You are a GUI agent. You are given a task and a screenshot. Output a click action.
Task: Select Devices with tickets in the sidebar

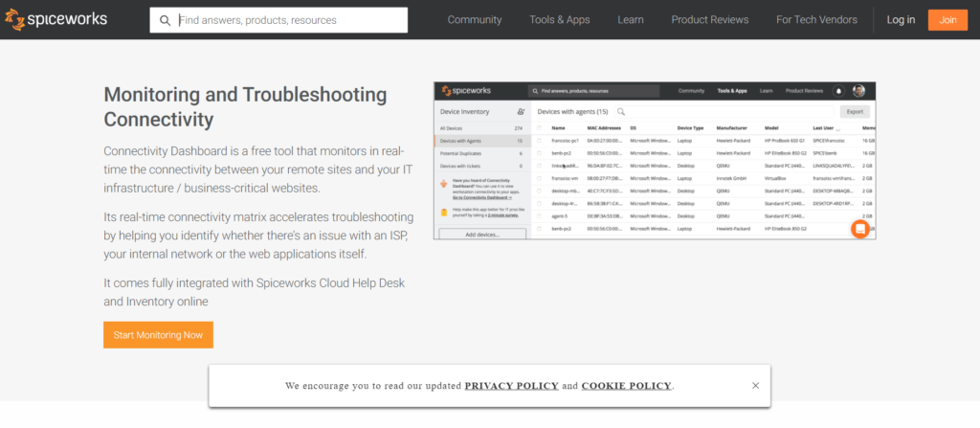click(482, 166)
